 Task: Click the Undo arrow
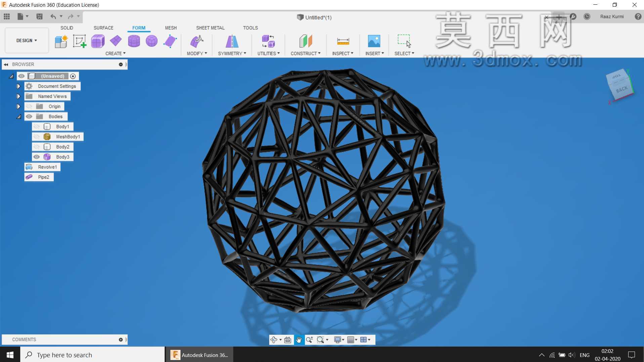click(53, 16)
